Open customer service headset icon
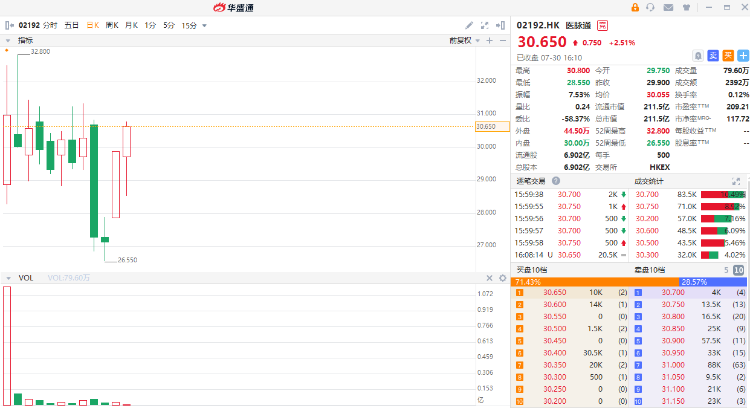This screenshot has height=408, width=750. [x=651, y=7]
